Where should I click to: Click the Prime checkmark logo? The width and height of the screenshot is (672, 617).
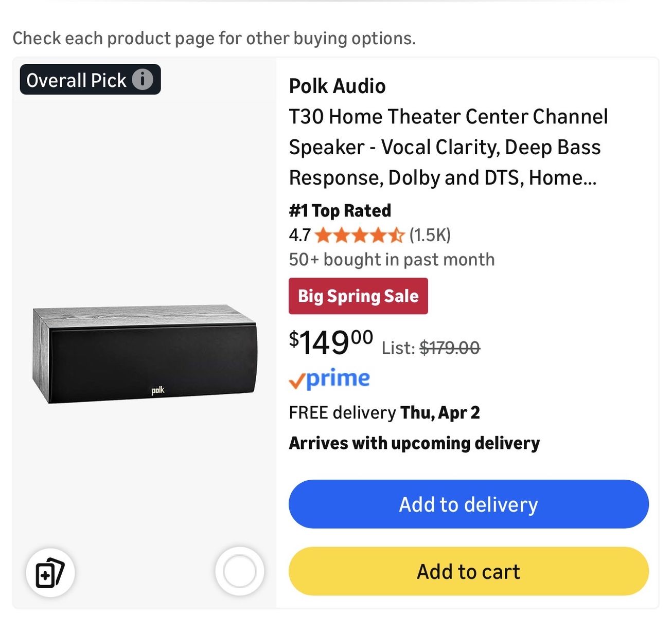[x=329, y=379]
